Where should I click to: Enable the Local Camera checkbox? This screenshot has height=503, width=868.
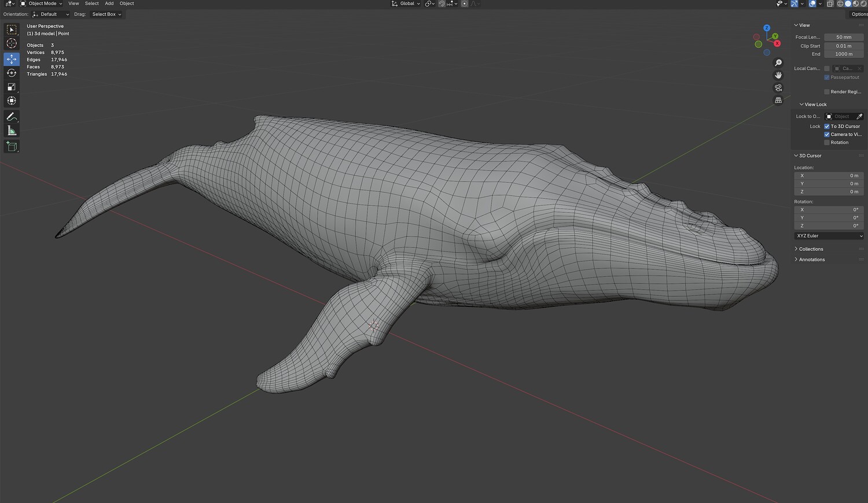tap(827, 68)
